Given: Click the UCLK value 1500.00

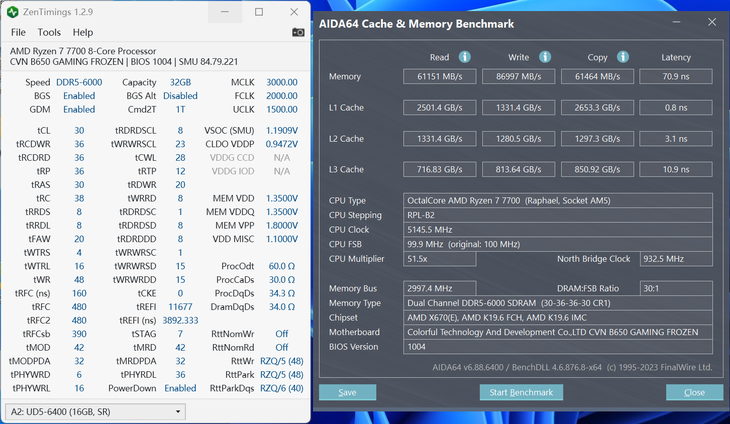Looking at the screenshot, I should pyautogui.click(x=282, y=109).
